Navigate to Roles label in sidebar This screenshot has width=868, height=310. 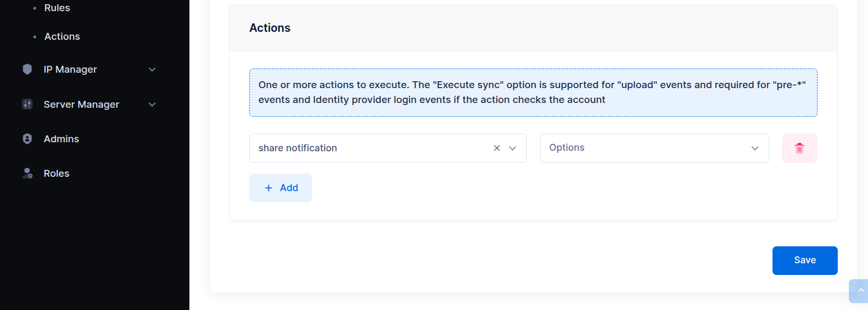pyautogui.click(x=57, y=174)
